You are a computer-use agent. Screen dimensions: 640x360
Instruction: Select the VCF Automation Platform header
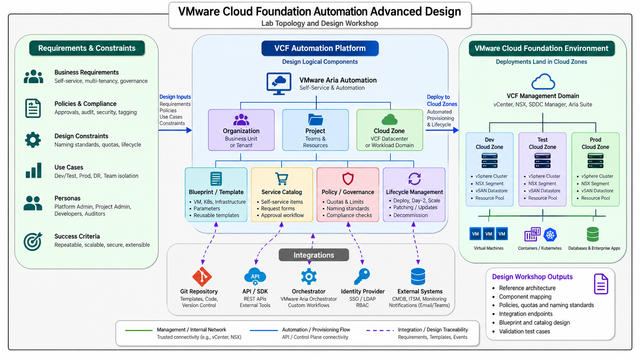[x=320, y=48]
